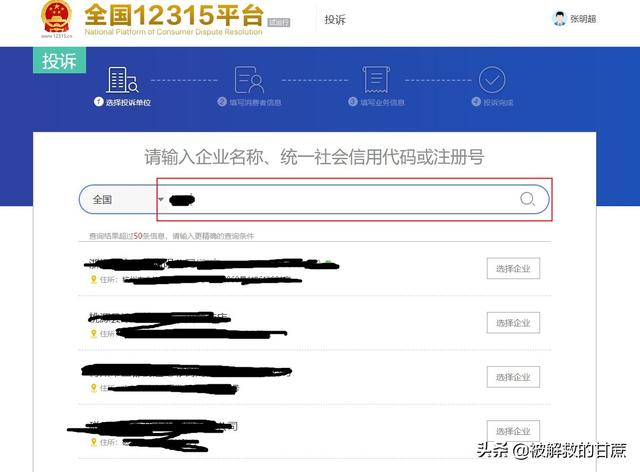
Task: Click the national emblem logo
Action: pyautogui.click(x=56, y=17)
